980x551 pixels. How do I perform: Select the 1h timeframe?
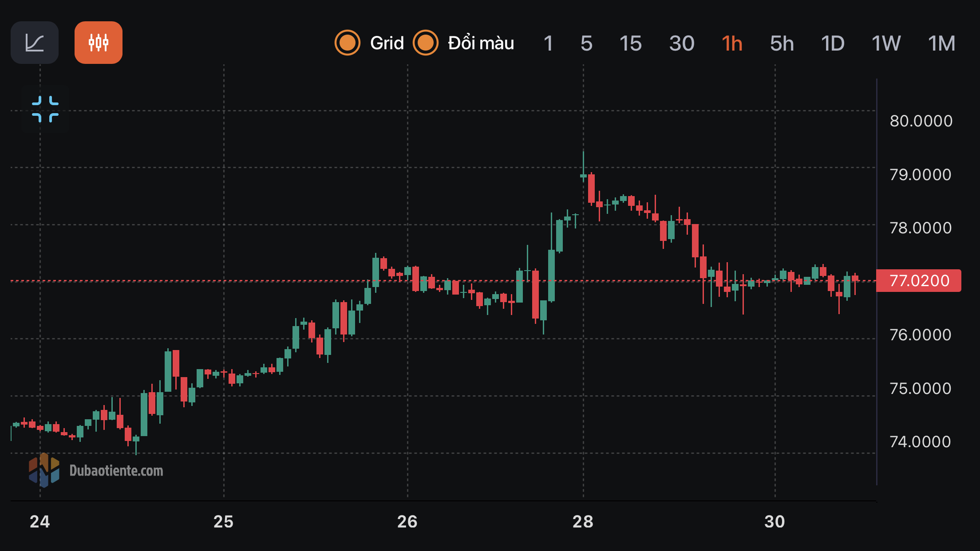point(732,43)
